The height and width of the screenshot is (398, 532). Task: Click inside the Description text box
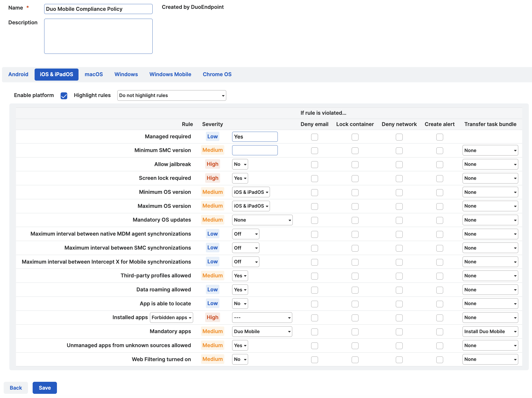point(98,36)
